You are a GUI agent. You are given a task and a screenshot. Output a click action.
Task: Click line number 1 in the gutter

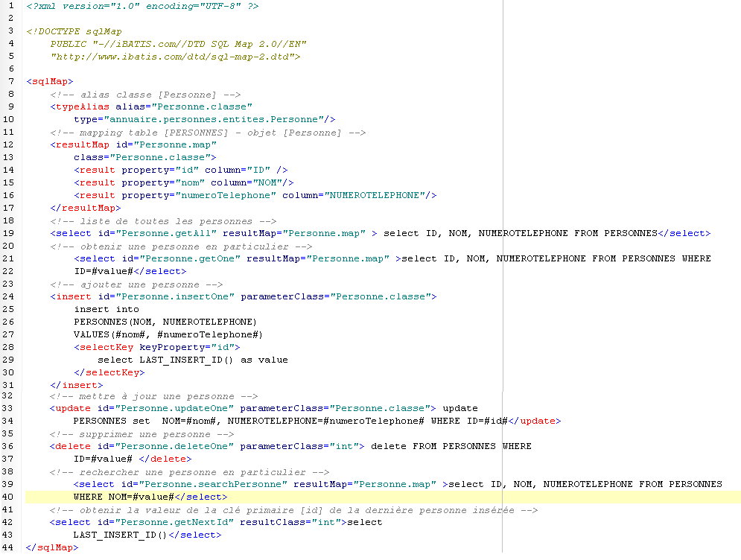coord(11,6)
